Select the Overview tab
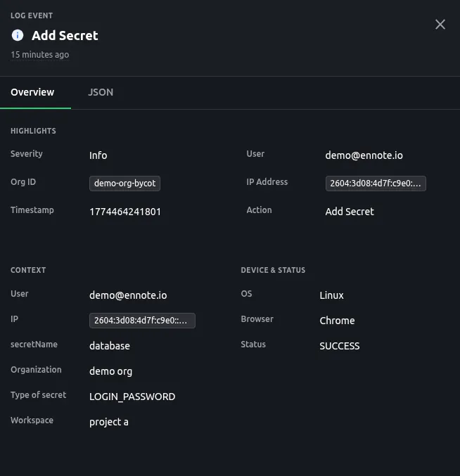The height and width of the screenshot is (476, 460). click(32, 92)
